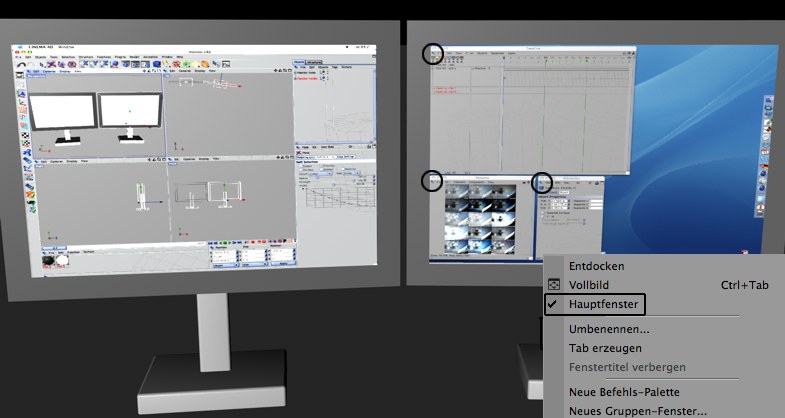
Task: Click the Vollbild fullscreen icon
Action: pos(554,285)
